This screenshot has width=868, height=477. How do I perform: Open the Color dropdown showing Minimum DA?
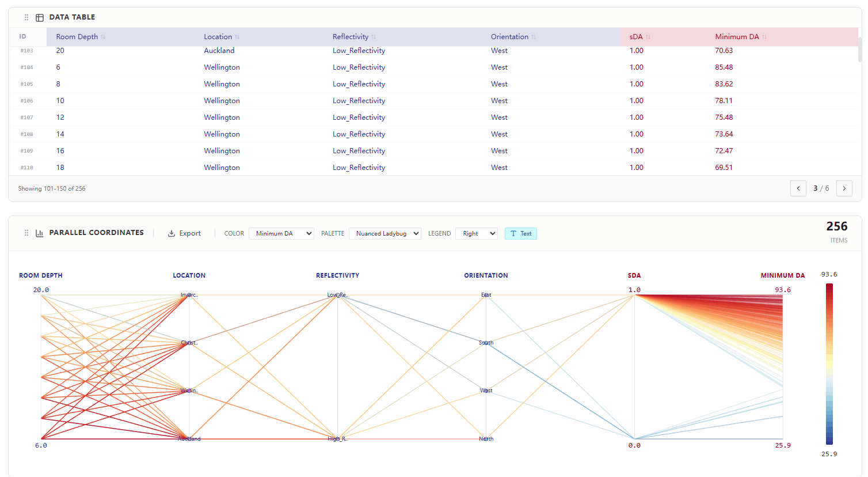pos(281,233)
